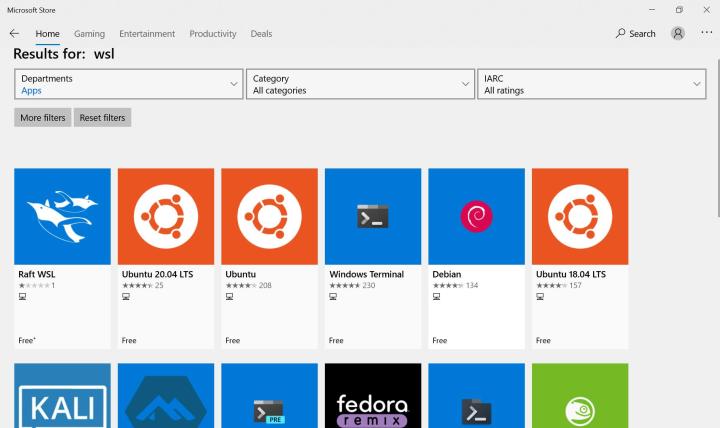
Task: Click the PC device icon under Raft WSL
Action: pos(22,297)
